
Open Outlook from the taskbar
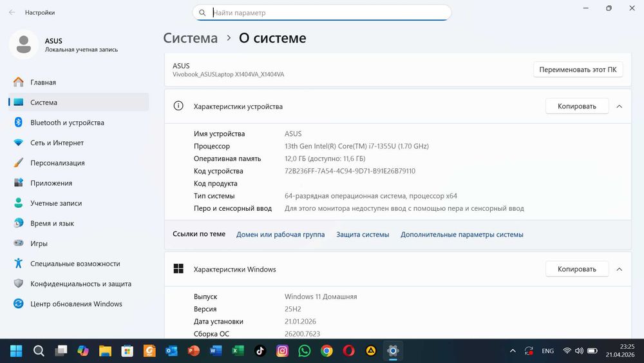172,351
